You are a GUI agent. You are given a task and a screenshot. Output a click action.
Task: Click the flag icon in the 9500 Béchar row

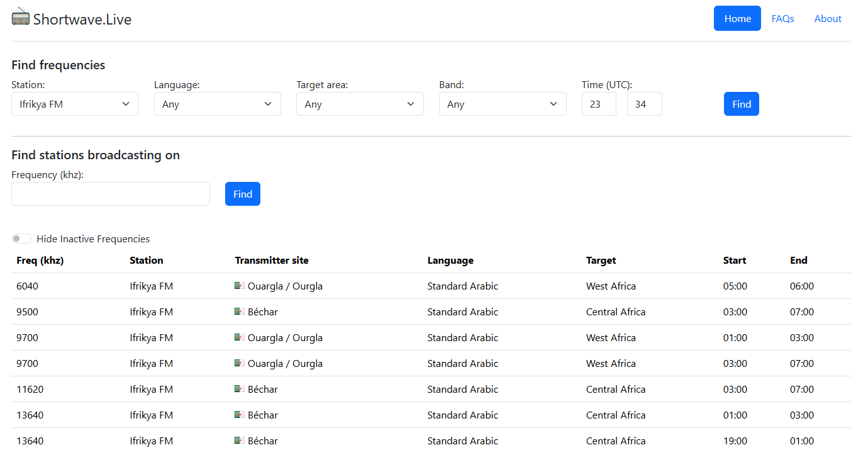(x=240, y=312)
